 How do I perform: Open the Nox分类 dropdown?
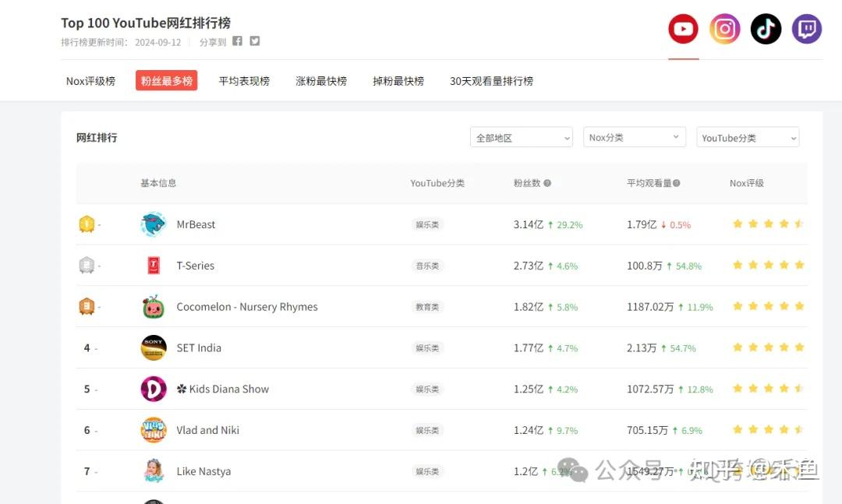634,137
